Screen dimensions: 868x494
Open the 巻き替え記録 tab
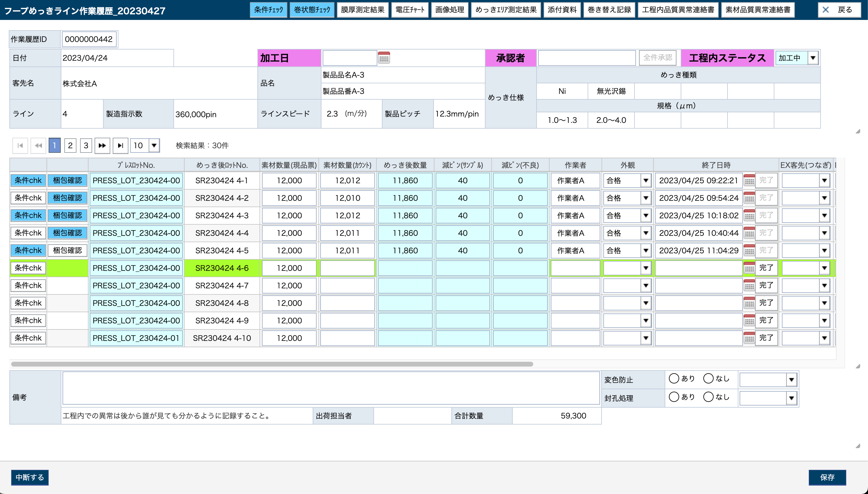coord(609,10)
